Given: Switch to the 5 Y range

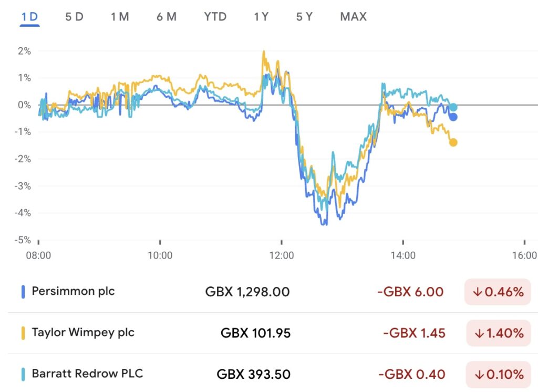Looking at the screenshot, I should tap(304, 17).
